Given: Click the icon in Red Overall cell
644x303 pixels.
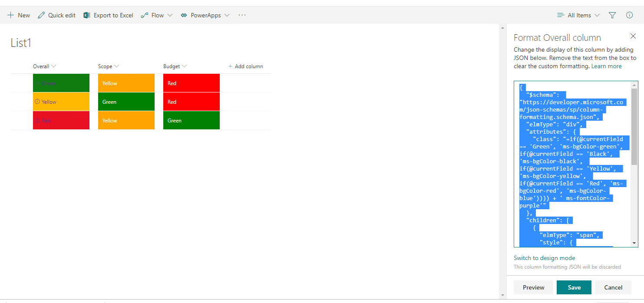Looking at the screenshot, I should click(x=37, y=120).
